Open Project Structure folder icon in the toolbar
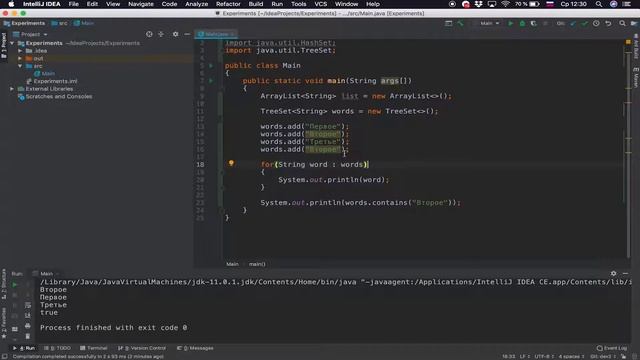The height and width of the screenshot is (360, 640). [x=634, y=24]
